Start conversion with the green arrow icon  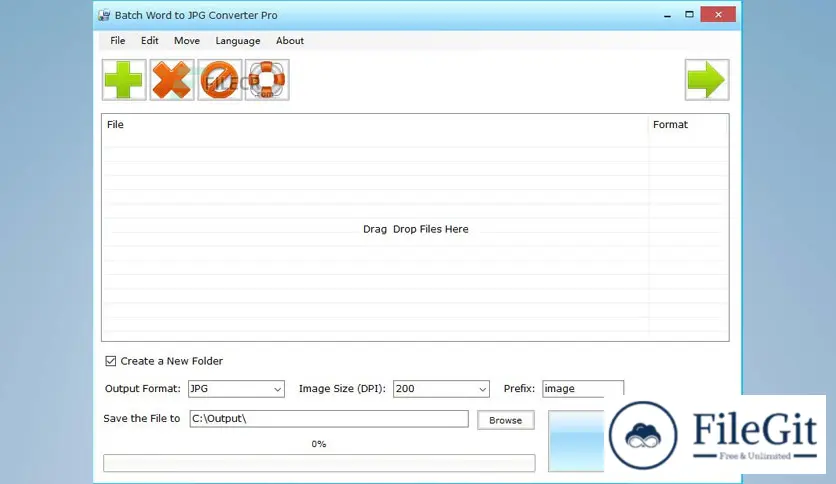pyautogui.click(x=706, y=80)
